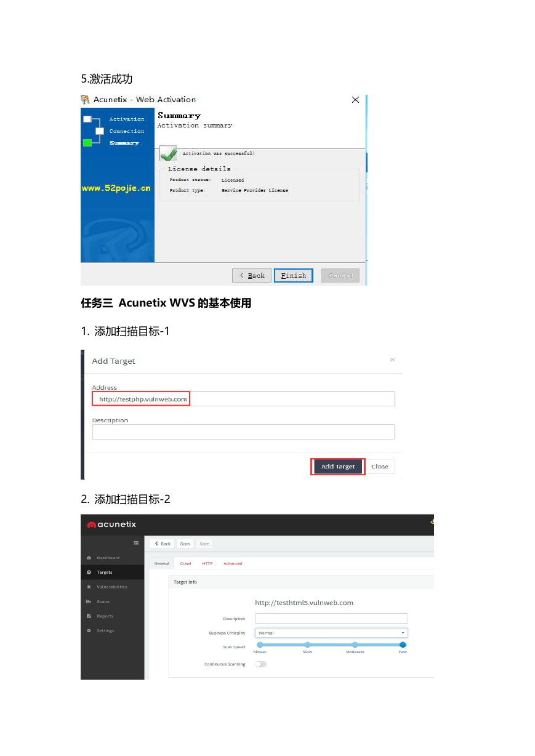Open Vulnerabilities in the sidebar
Viewport: 535px width, 756px height.
point(111,587)
